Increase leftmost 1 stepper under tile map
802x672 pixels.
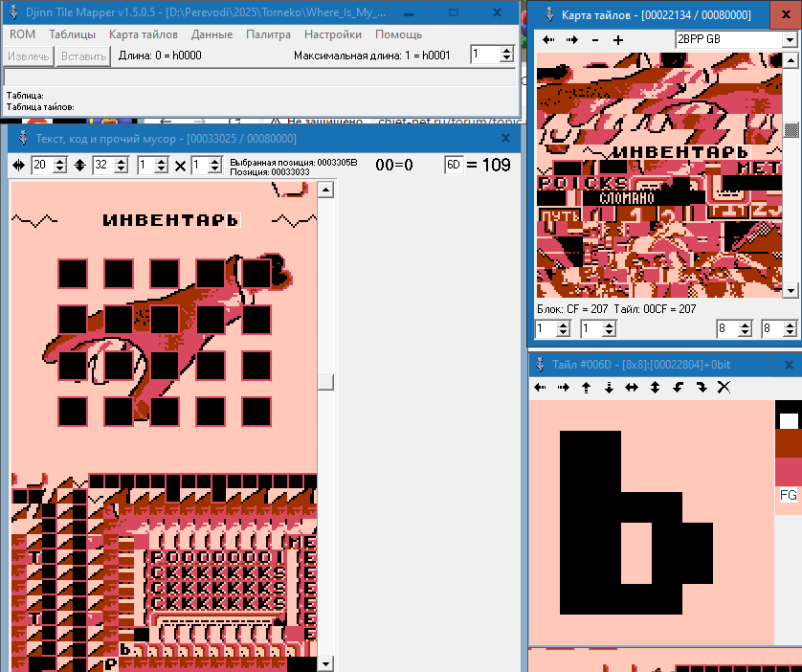coord(563,325)
